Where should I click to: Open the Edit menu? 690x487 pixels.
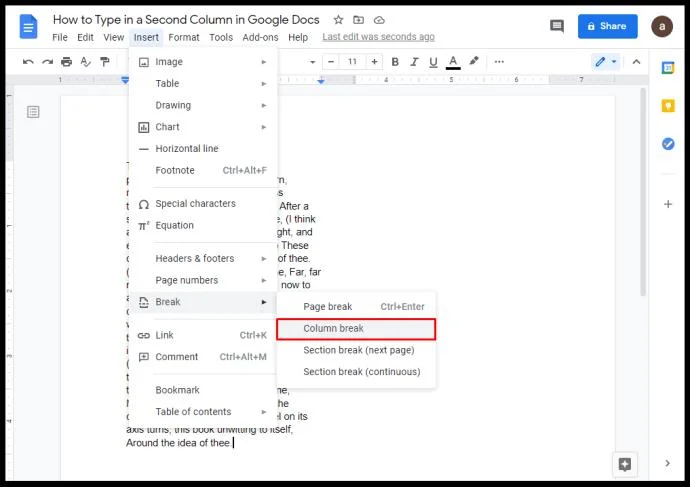point(85,37)
